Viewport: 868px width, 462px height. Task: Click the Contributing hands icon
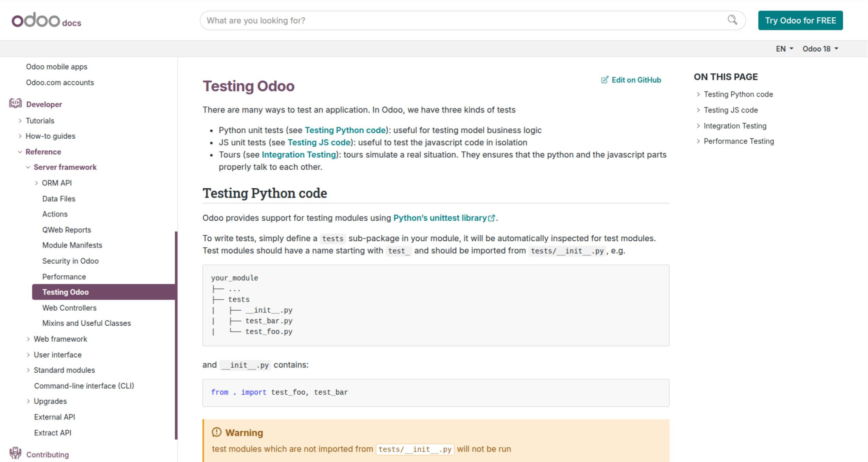point(15,453)
